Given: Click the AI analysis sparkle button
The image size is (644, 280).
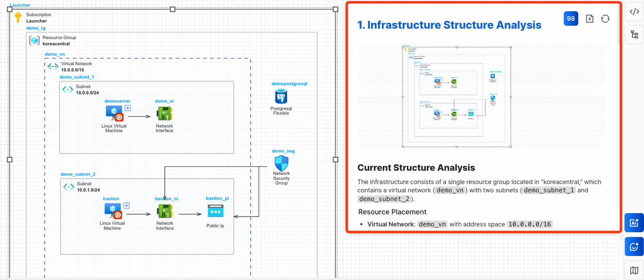Looking at the screenshot, I should tap(634, 223).
